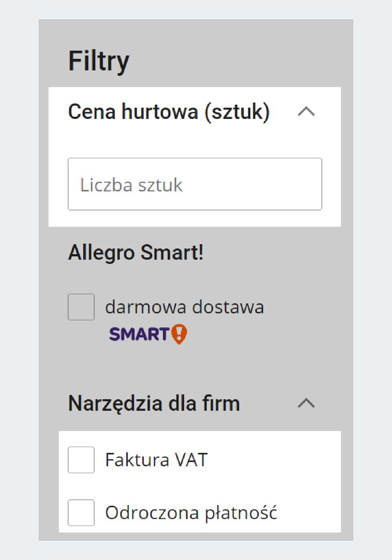
Task: Enable the Faktura VAT checkbox
Action: coord(81,460)
